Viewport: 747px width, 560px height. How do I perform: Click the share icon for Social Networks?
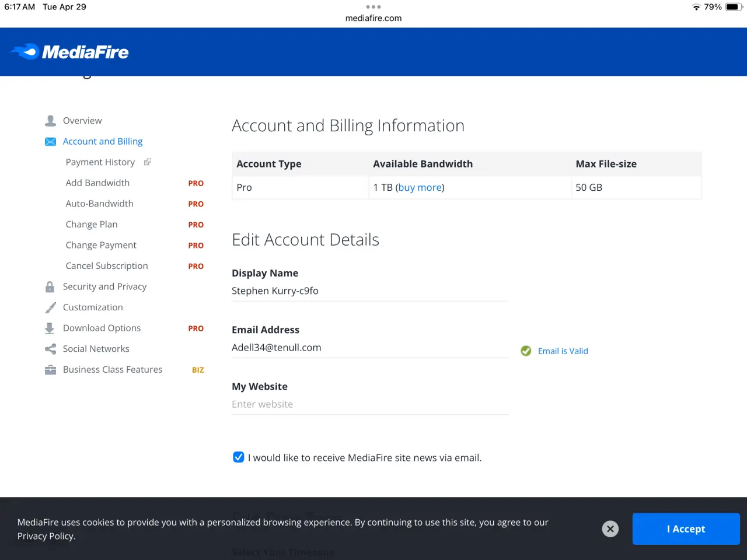tap(51, 349)
